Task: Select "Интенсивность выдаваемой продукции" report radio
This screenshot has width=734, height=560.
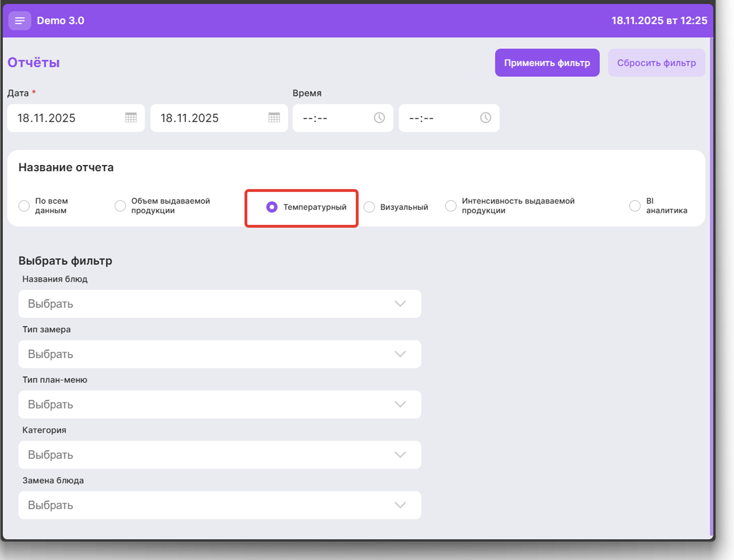Action: coord(450,206)
